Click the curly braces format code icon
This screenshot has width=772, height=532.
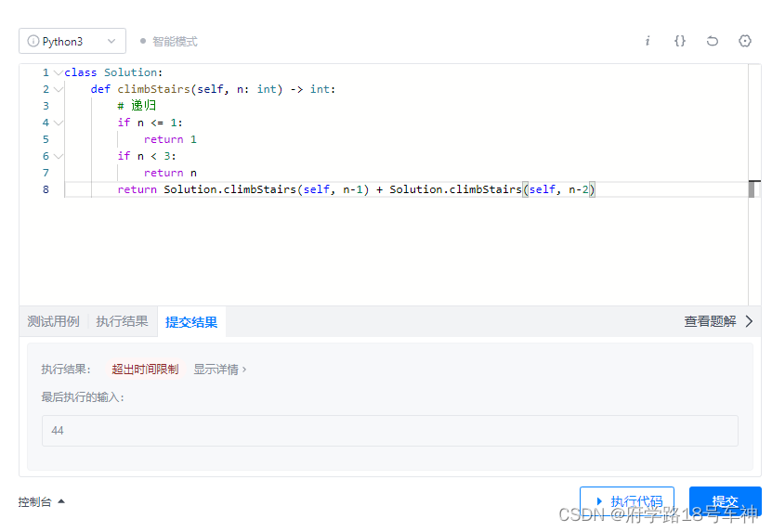[679, 41]
